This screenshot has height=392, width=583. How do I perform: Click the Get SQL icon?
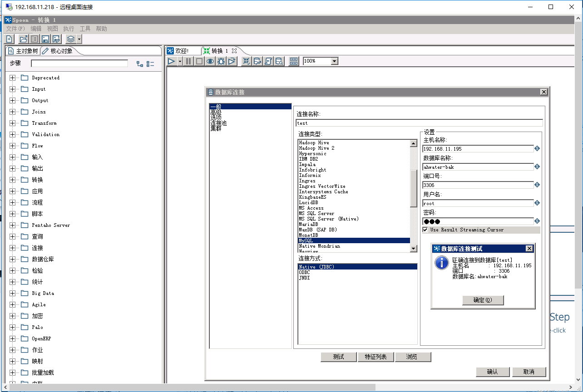[x=268, y=61]
